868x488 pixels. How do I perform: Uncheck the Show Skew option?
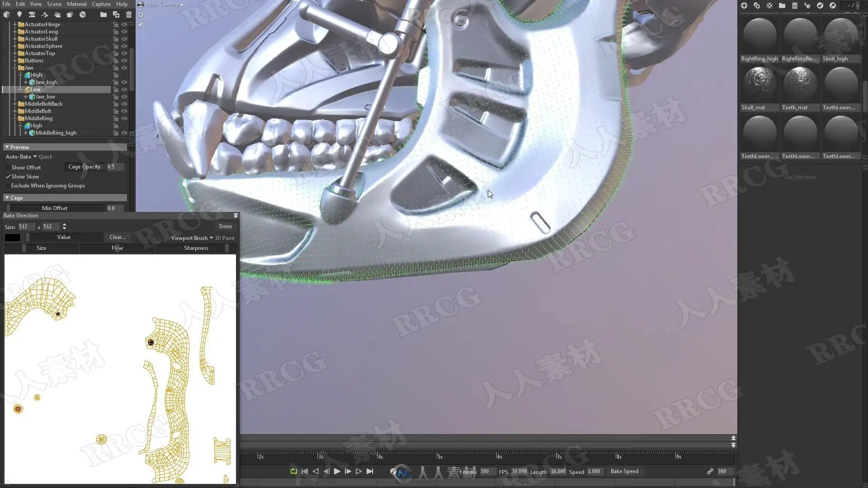[x=8, y=177]
